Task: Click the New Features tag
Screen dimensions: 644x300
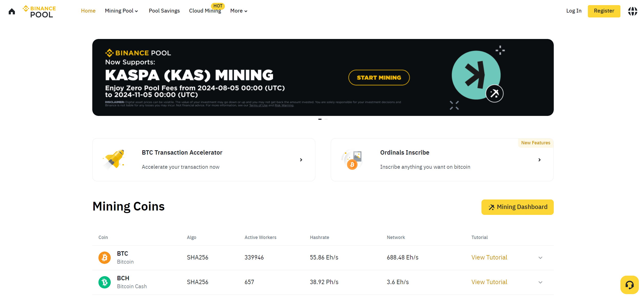Action: pyautogui.click(x=536, y=143)
